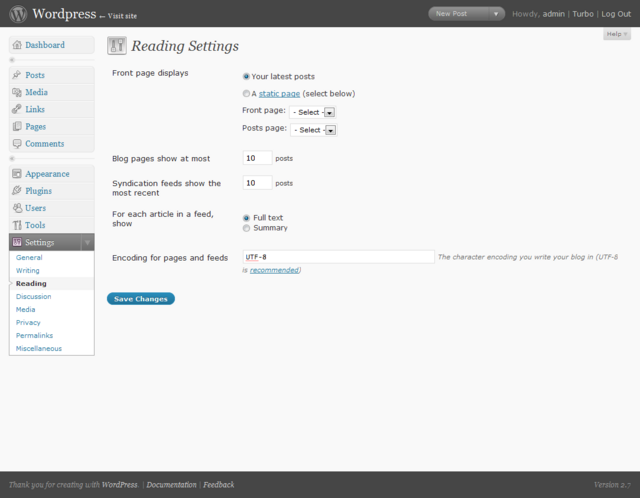The image size is (640, 498).
Task: Open the Pages menu item
Action: pyautogui.click(x=36, y=127)
